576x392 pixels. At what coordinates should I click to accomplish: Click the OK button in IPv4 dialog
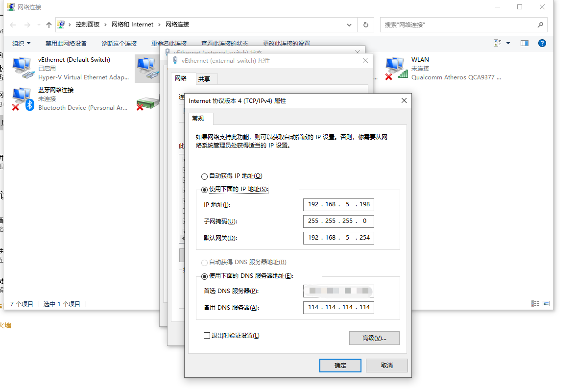(x=340, y=365)
